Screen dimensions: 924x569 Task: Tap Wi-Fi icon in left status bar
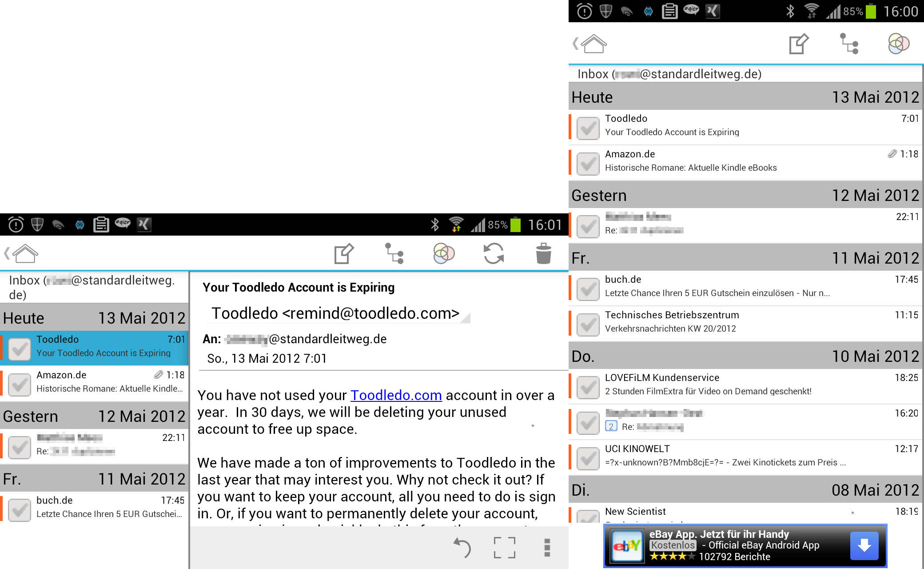point(456,224)
